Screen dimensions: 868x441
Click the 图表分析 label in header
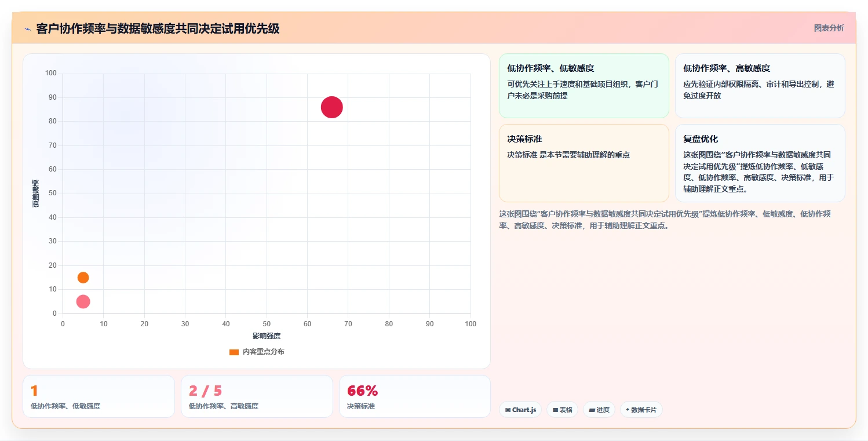pos(829,28)
